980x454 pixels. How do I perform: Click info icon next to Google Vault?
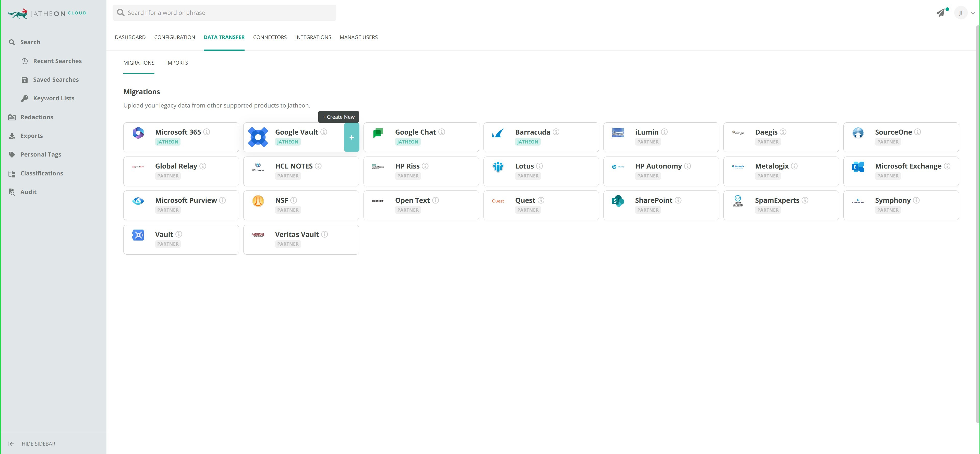point(324,132)
